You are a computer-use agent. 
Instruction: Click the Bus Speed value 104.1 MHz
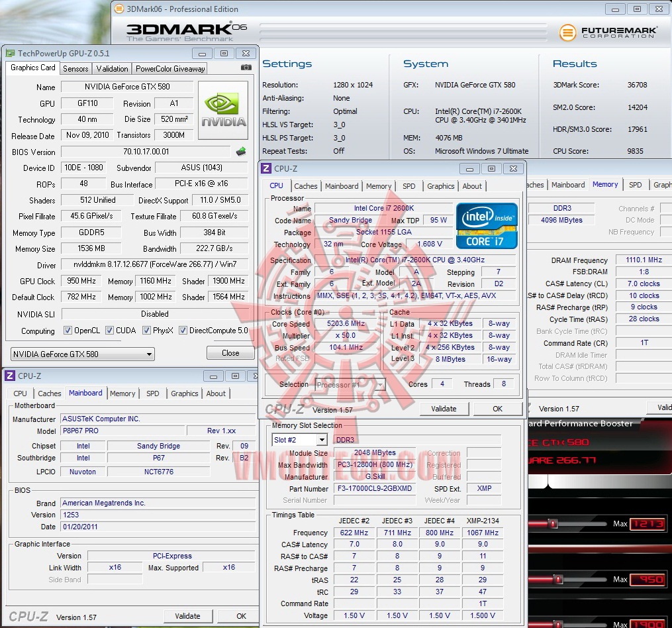(346, 348)
